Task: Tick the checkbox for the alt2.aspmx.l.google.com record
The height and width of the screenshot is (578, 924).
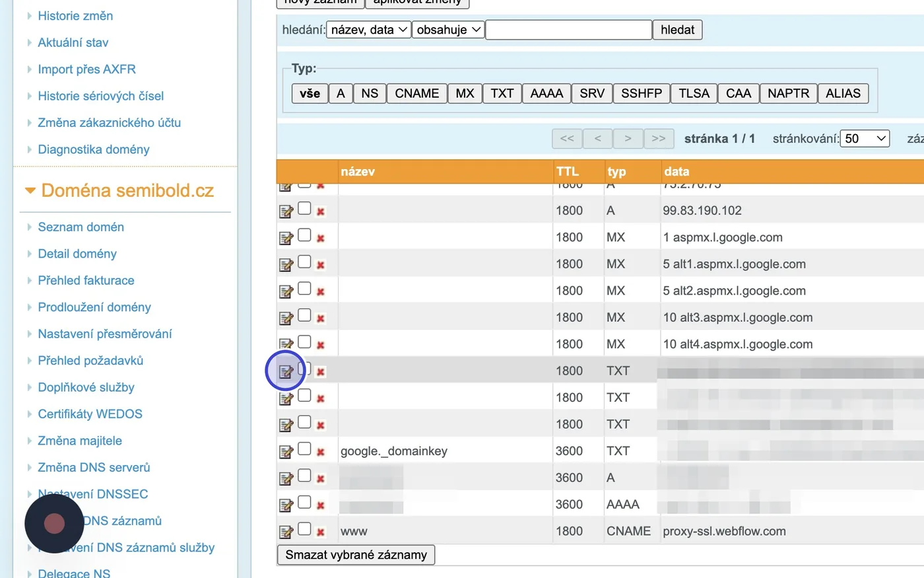Action: (x=304, y=289)
